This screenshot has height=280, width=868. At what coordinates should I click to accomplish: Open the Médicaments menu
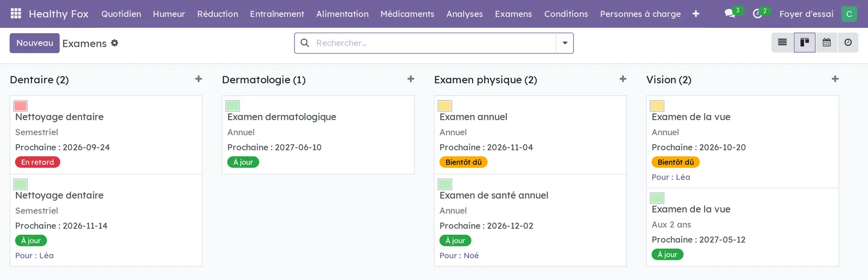pos(407,14)
